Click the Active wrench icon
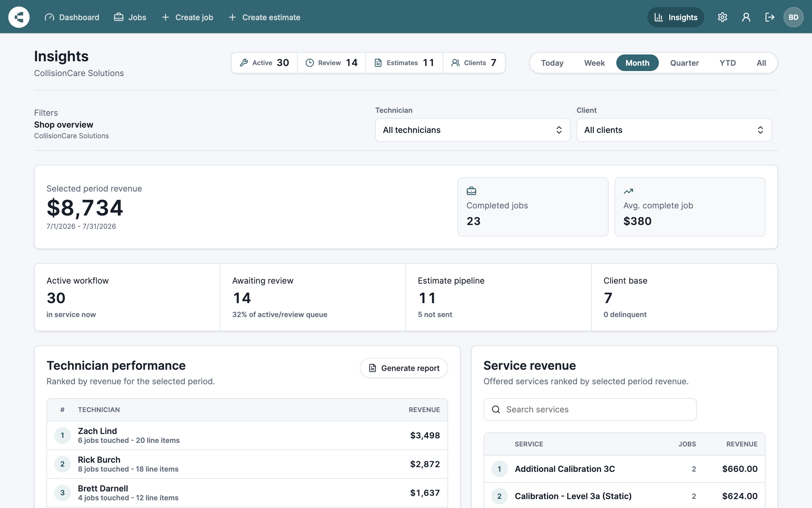Image resolution: width=812 pixels, height=508 pixels. (x=244, y=63)
